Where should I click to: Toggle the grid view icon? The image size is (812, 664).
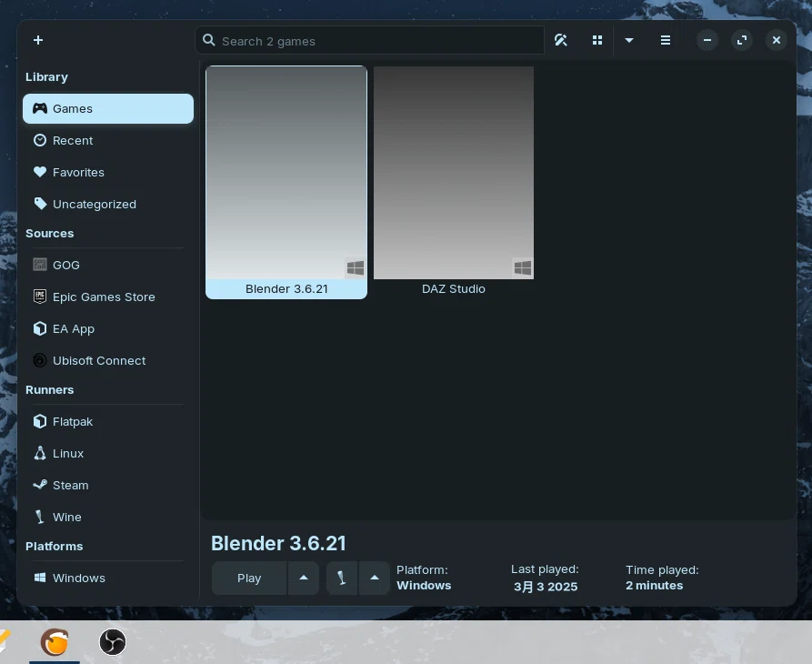pos(597,40)
